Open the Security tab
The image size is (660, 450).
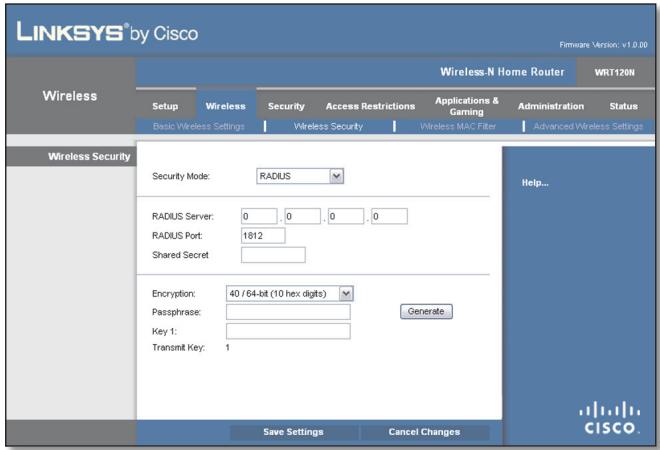pyautogui.click(x=286, y=106)
